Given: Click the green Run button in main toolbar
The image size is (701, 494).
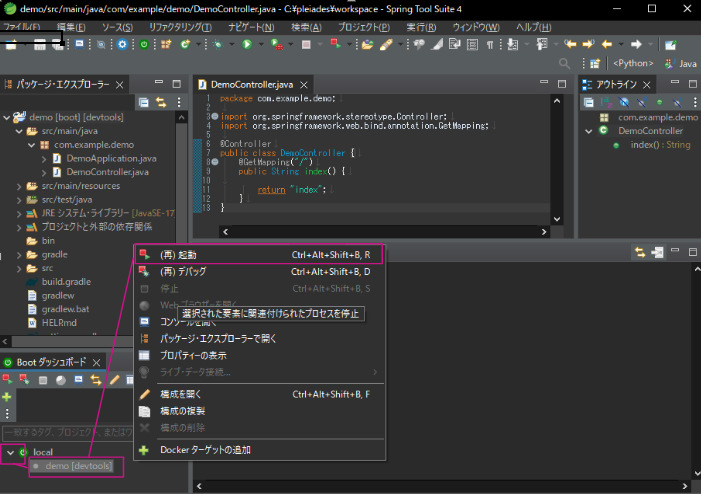Looking at the screenshot, I should (x=247, y=44).
